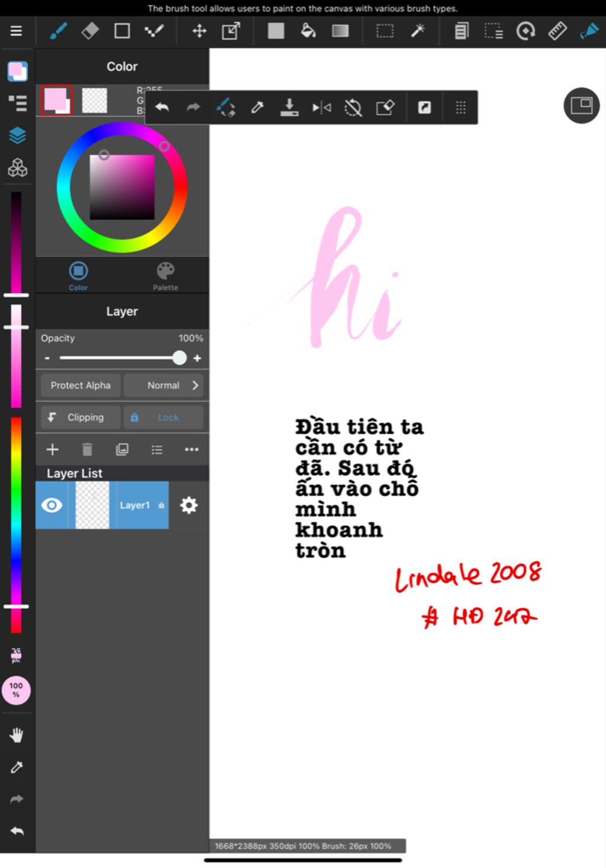Click Undo arrow in left sidebar

point(17,831)
